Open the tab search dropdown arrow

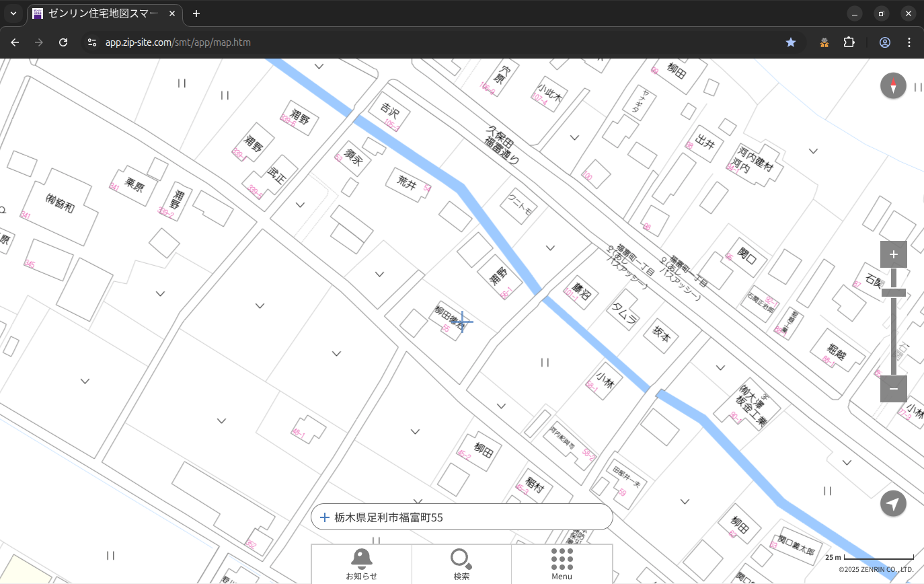point(13,13)
